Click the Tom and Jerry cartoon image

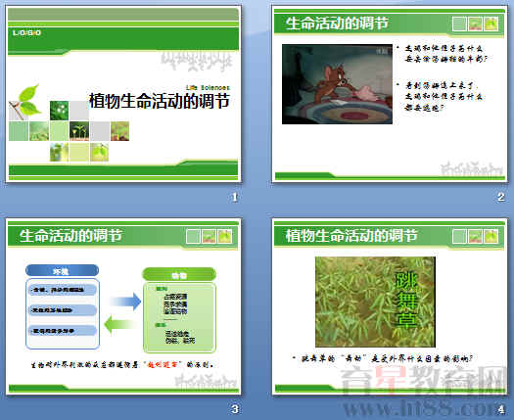click(337, 84)
